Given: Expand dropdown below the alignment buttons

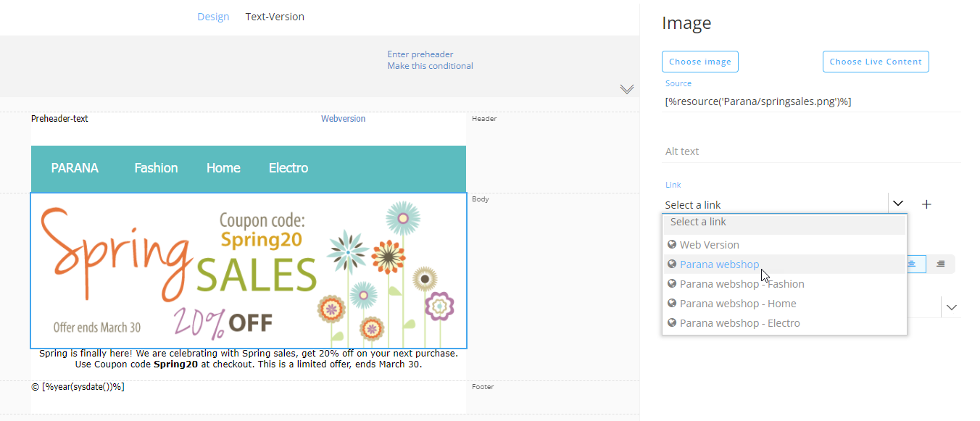Looking at the screenshot, I should 952,307.
